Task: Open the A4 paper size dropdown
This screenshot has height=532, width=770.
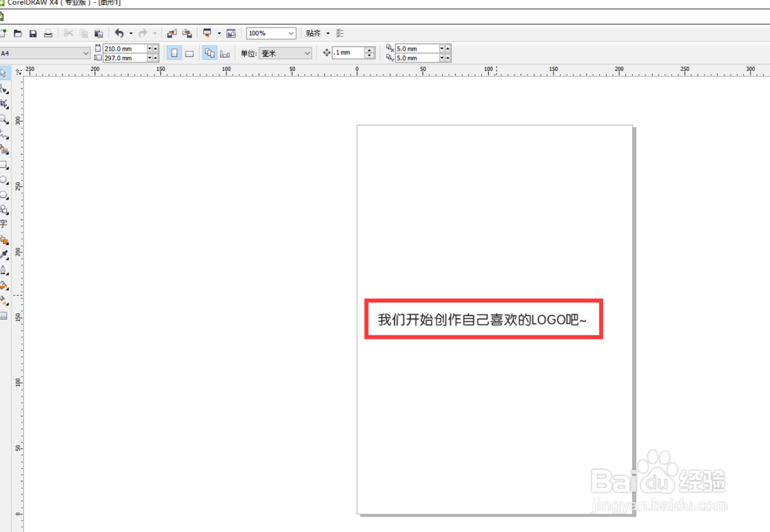Action: 86,52
